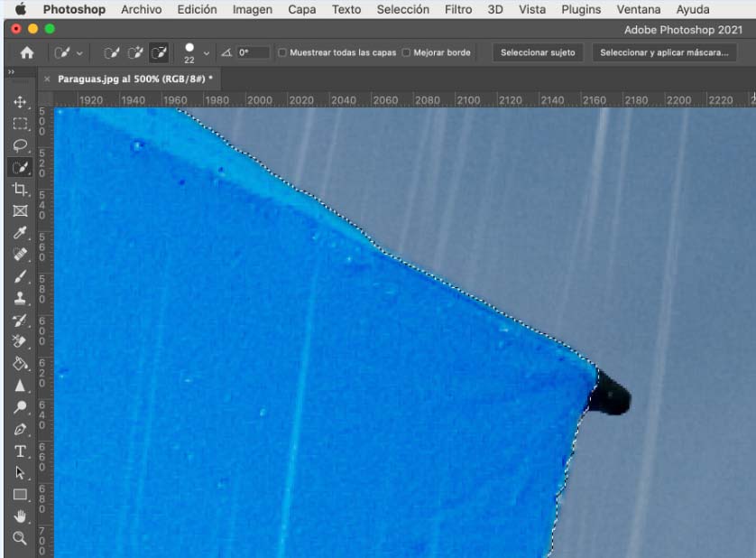The width and height of the screenshot is (756, 558).
Task: Select the Crop tool
Action: click(x=20, y=190)
